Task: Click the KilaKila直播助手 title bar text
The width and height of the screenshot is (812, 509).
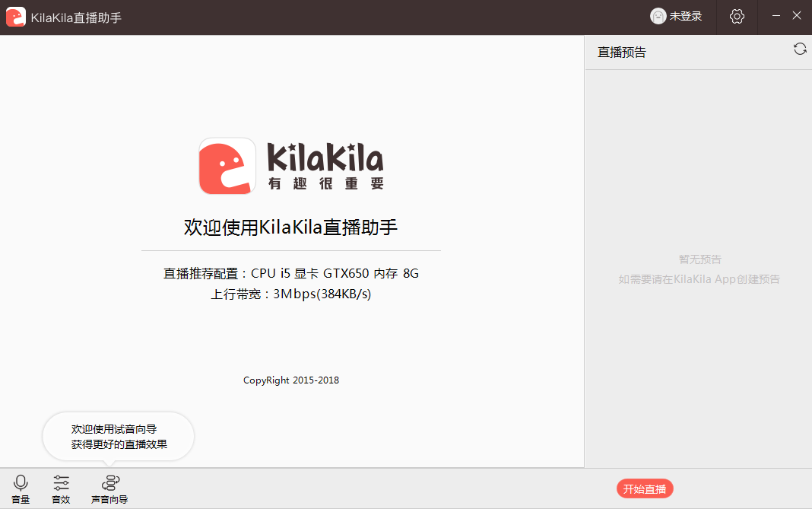Action: pyautogui.click(x=76, y=17)
